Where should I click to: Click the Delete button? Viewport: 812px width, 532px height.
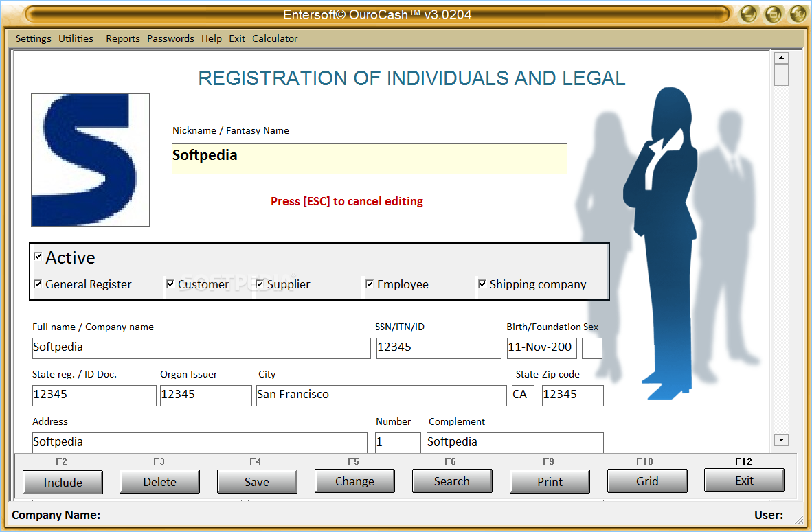tap(159, 482)
